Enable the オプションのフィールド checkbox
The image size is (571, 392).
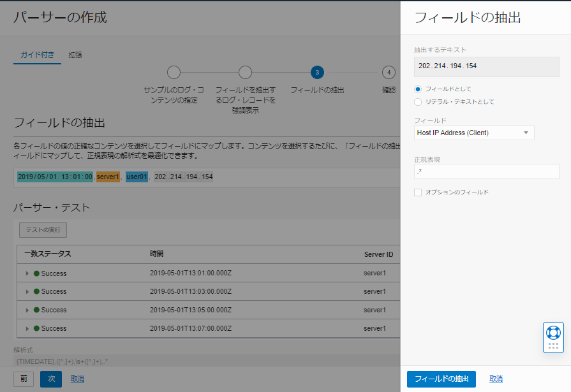418,192
